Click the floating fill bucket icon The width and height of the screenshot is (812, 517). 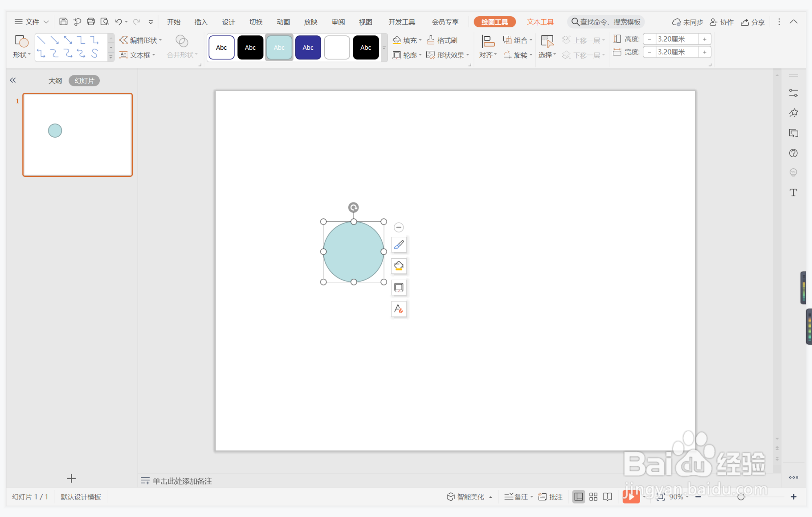pos(399,266)
